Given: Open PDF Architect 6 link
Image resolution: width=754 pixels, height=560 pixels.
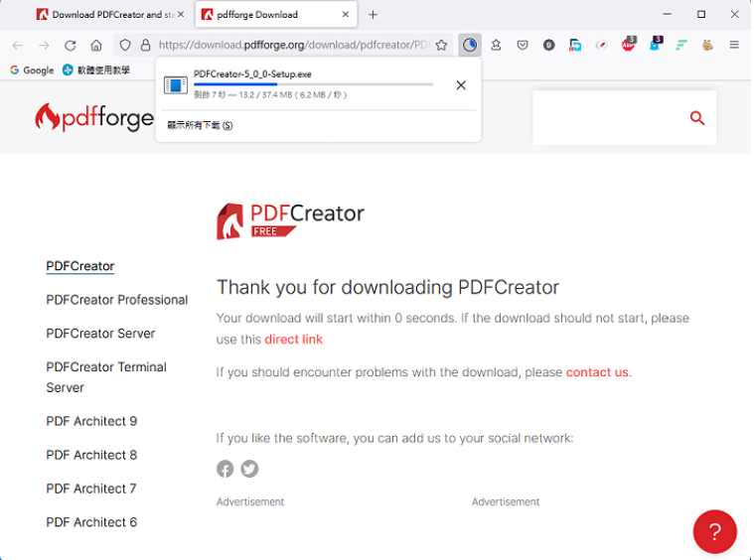Looking at the screenshot, I should [91, 522].
